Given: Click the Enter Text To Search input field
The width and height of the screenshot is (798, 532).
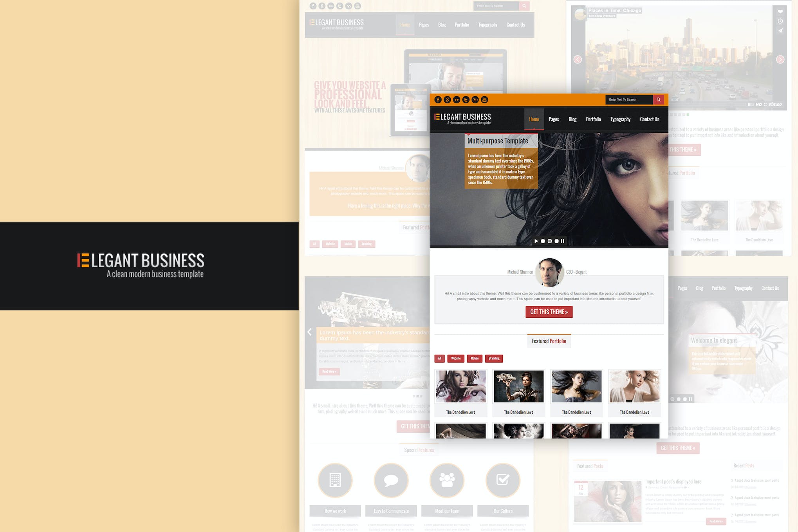Looking at the screenshot, I should point(629,99).
